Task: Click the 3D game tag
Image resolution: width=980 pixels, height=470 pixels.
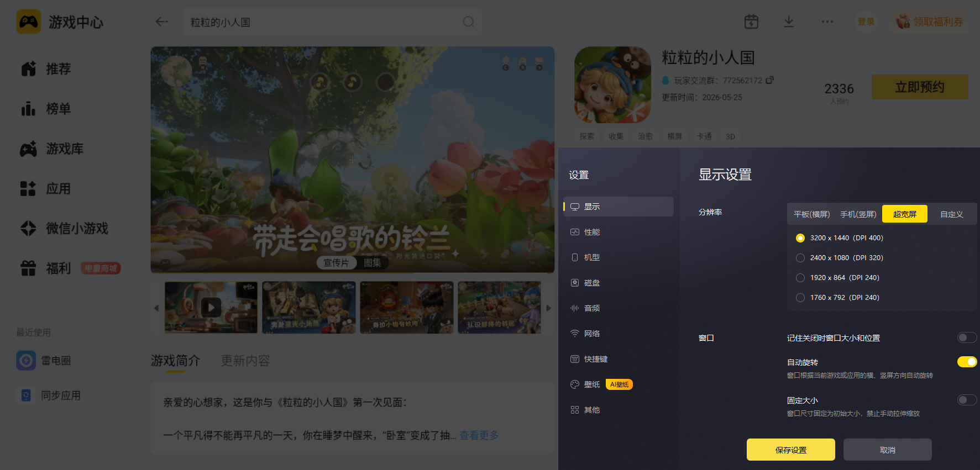Action: 731,136
